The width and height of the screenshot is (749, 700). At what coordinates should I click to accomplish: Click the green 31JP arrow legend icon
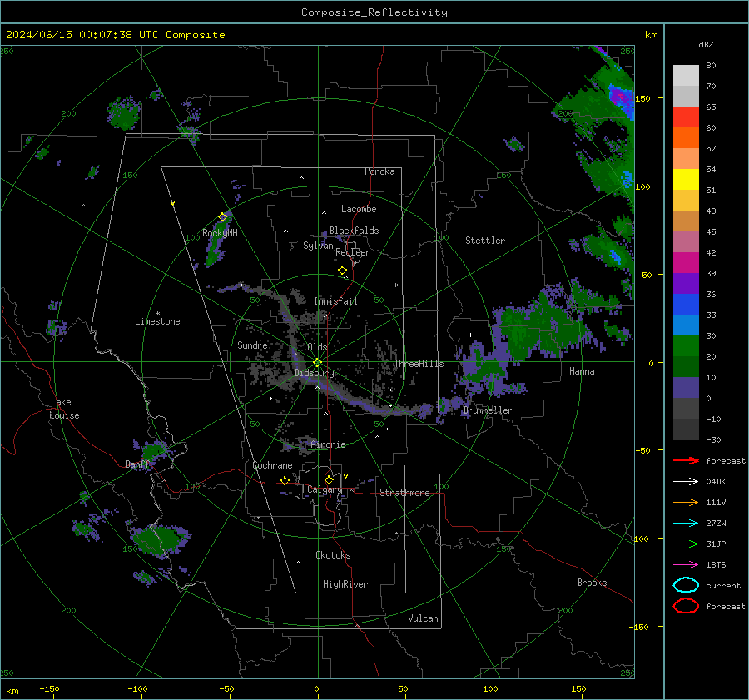686,544
